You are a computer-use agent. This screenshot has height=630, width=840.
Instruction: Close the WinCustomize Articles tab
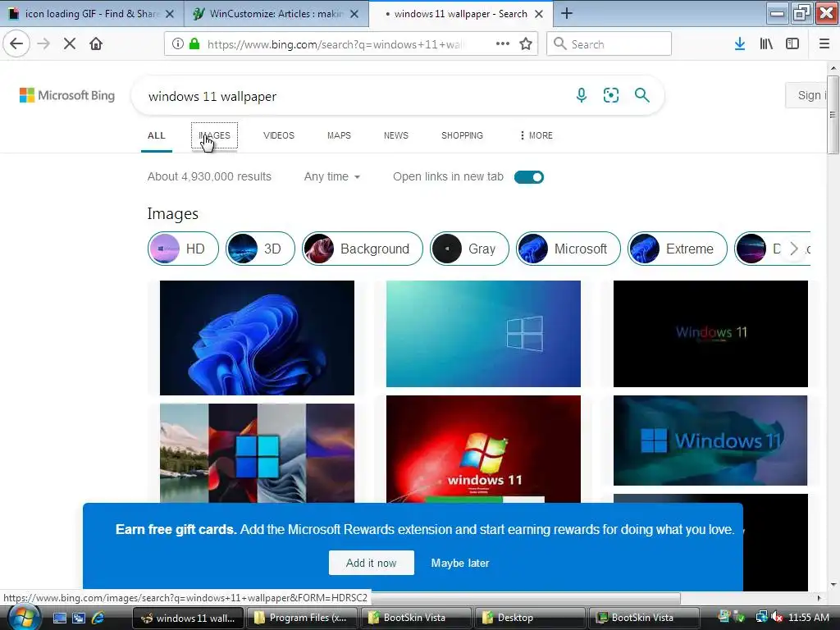[x=354, y=14]
